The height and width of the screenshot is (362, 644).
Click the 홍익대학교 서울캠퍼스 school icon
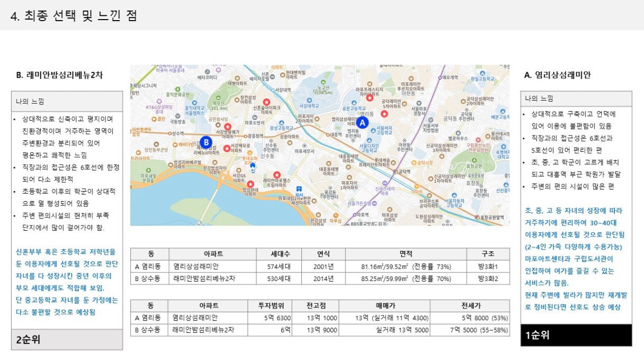(194, 103)
